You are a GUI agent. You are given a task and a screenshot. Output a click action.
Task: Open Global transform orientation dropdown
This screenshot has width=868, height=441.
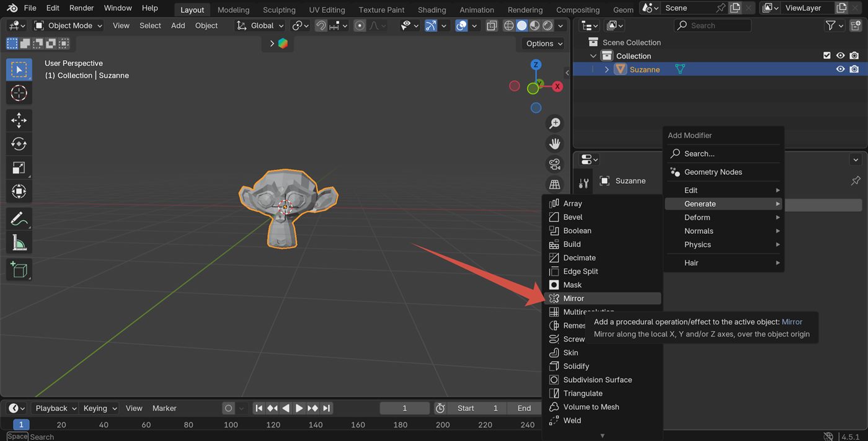pos(260,25)
